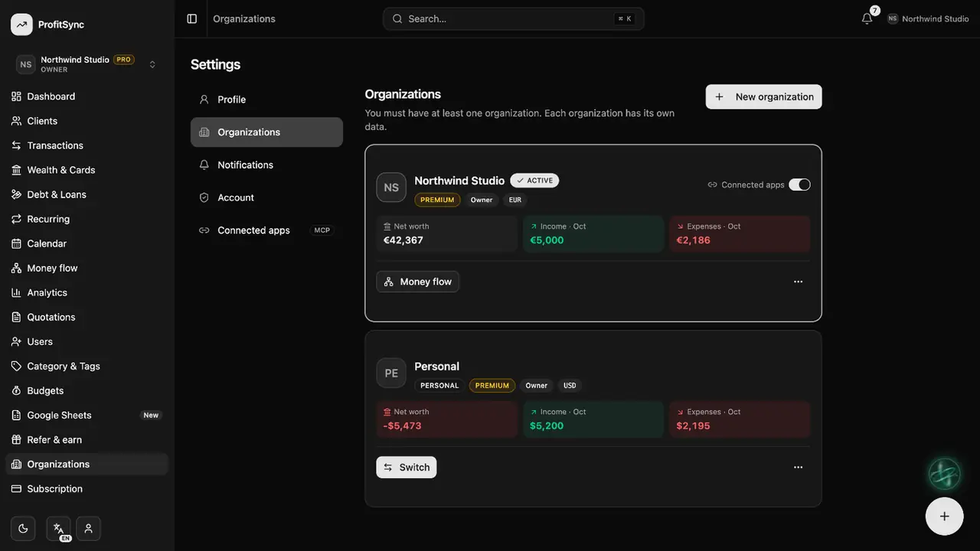Click the NS avatar on Northwind card
Image resolution: width=980 pixels, height=551 pixels.
point(391,187)
